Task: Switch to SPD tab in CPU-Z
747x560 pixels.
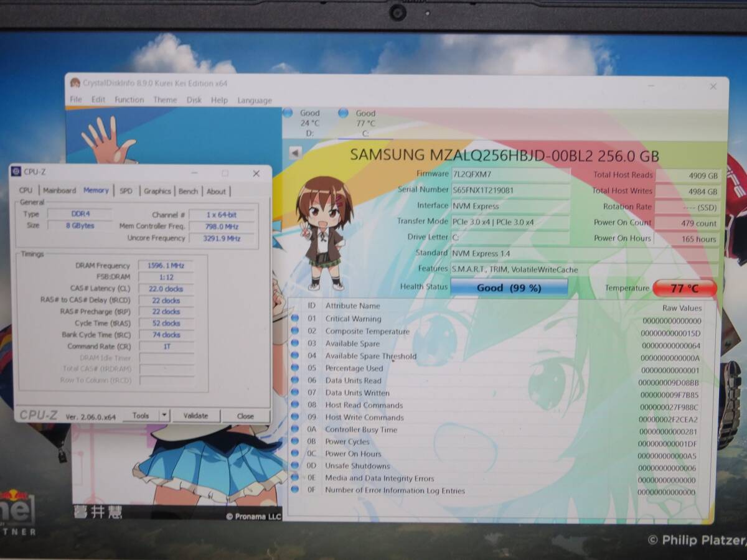Action: (x=126, y=191)
